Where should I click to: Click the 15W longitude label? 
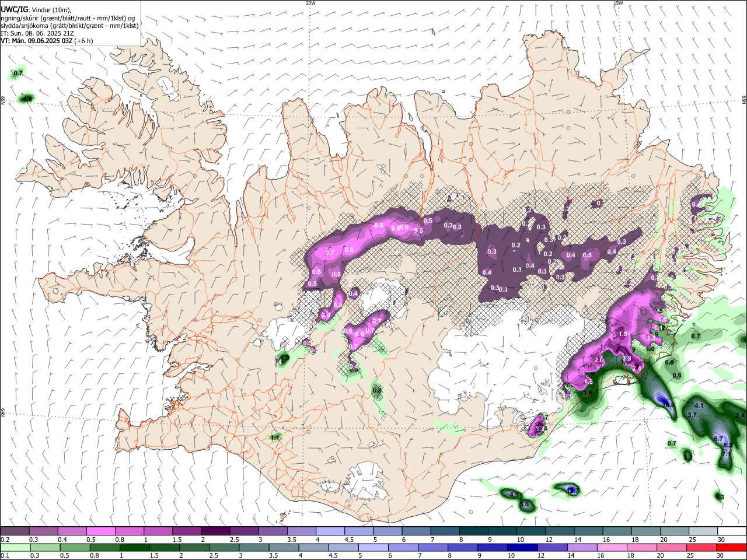(x=618, y=3)
